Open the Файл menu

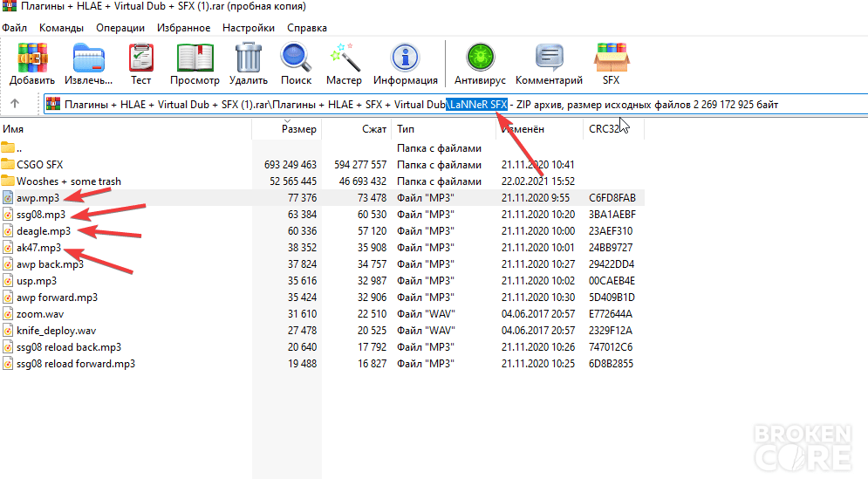pos(14,28)
